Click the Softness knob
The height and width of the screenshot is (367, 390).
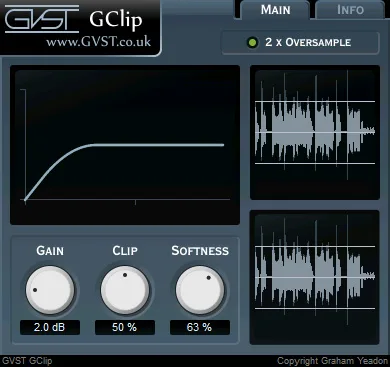[200, 290]
